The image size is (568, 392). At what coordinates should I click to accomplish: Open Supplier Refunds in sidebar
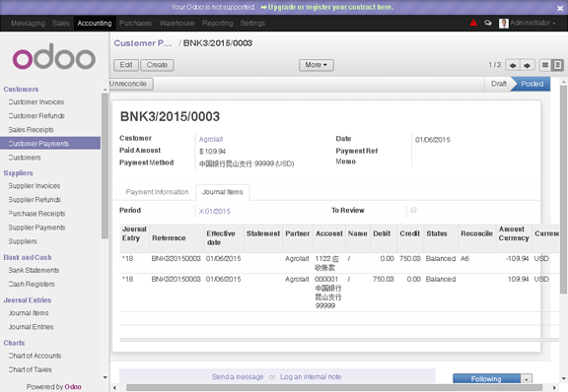(x=35, y=199)
